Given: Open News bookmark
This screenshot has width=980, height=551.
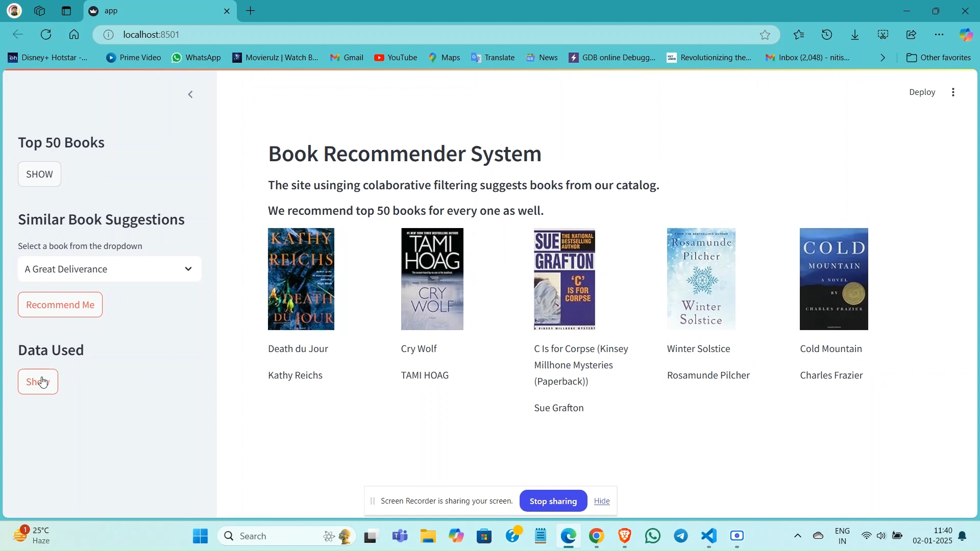Looking at the screenshot, I should 543,58.
